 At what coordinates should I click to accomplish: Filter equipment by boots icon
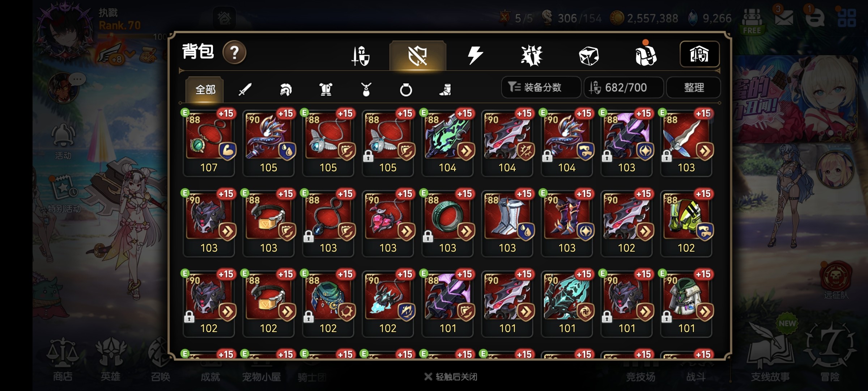click(445, 89)
